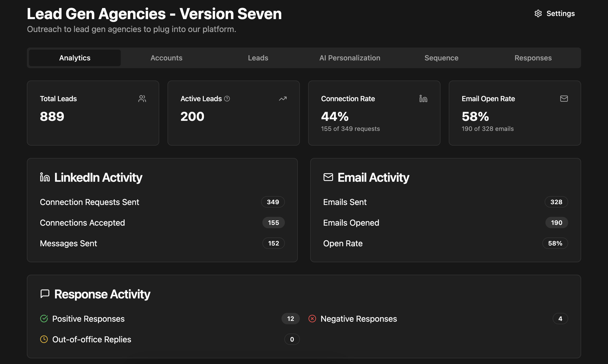Viewport: 608px width, 364px height.
Task: Click the trending arrow icon in Active Leads card
Action: (283, 99)
